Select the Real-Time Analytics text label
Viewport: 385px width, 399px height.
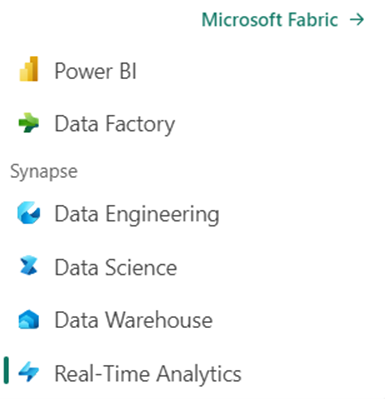[148, 374]
